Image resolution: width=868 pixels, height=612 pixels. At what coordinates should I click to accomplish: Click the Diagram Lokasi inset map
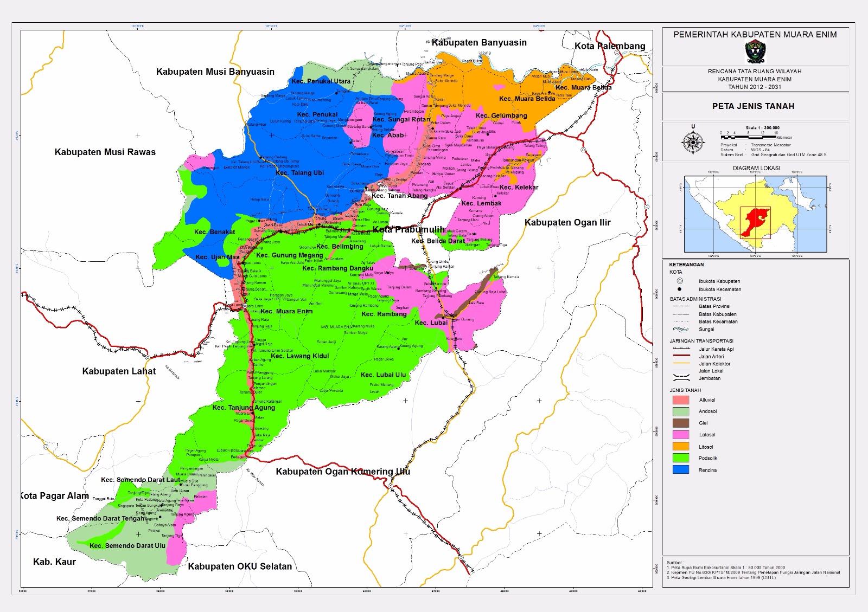click(756, 214)
